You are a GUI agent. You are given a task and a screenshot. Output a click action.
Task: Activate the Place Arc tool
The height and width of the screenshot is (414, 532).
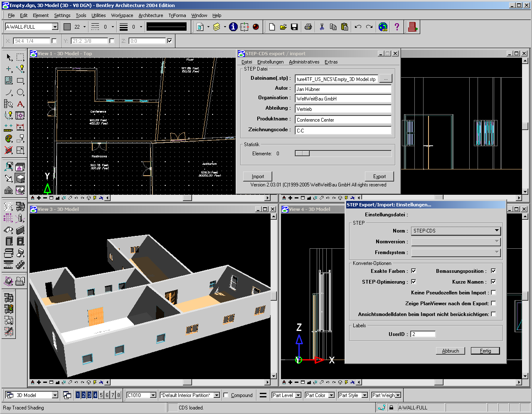(9, 92)
